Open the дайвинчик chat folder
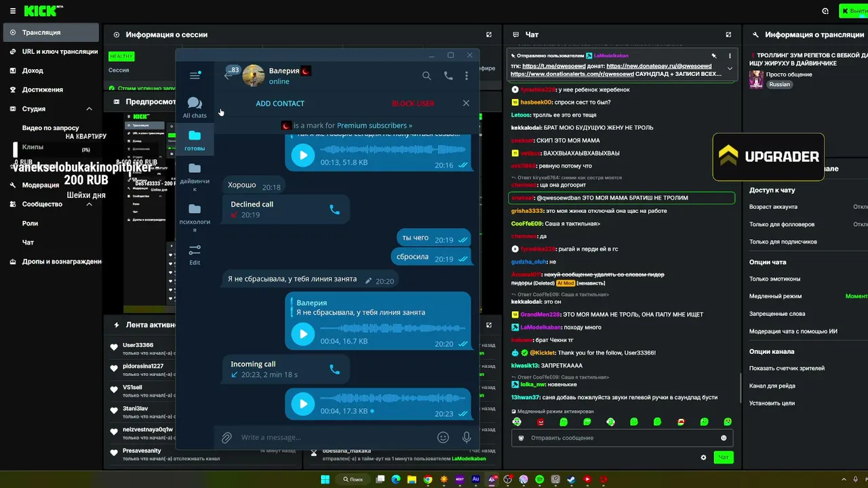The image size is (868, 488). [195, 176]
